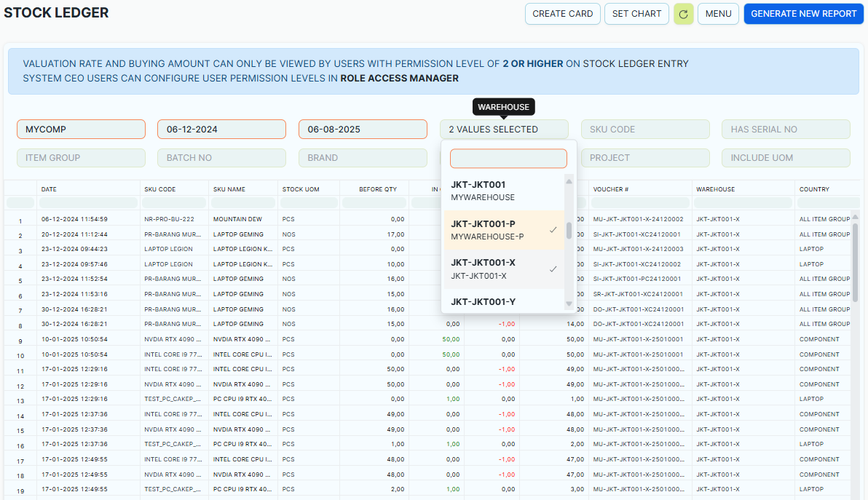
Task: Focus the Item Group filter field
Action: click(82, 158)
